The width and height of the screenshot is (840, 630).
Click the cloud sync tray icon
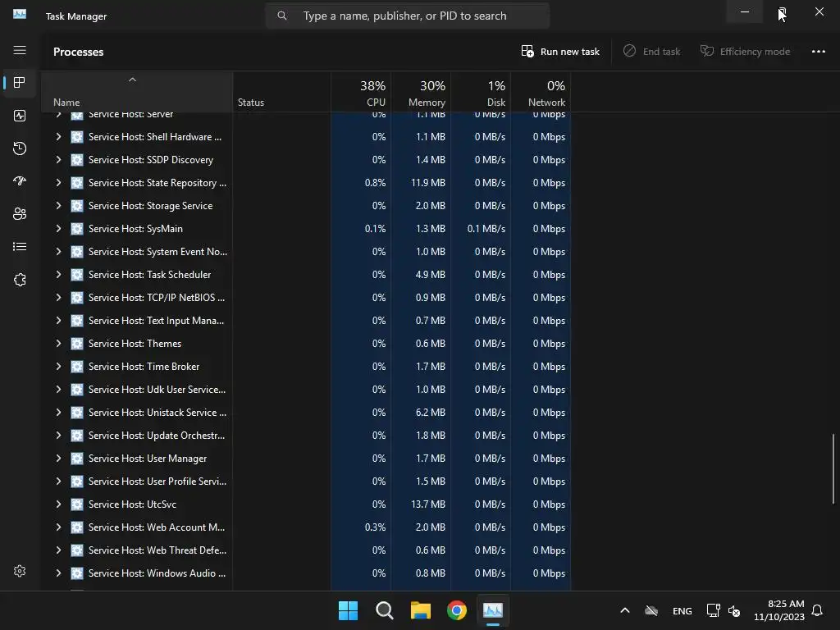[651, 610]
